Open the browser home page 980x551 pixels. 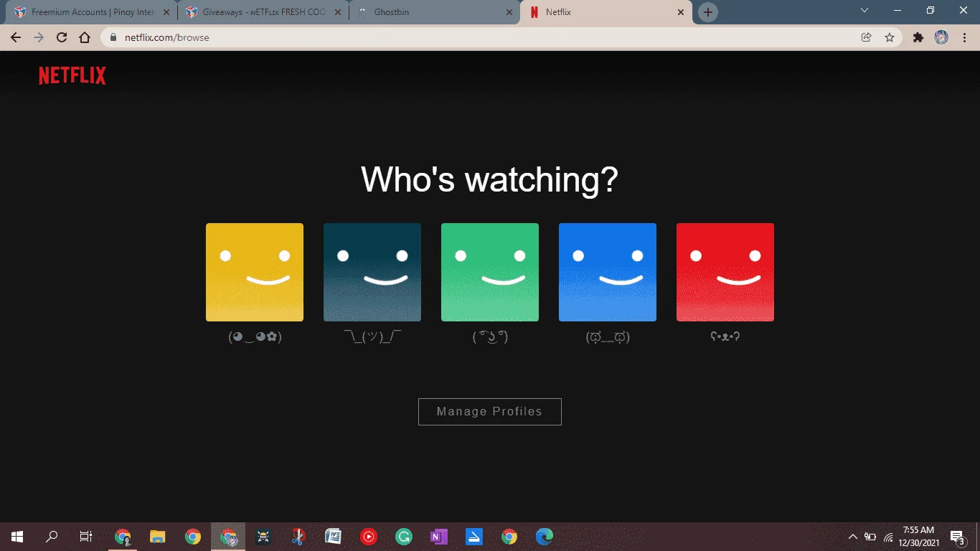tap(85, 37)
